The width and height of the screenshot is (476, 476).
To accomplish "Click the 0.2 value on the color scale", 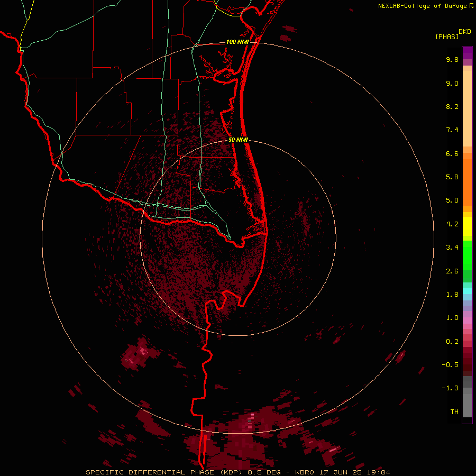I will tap(452, 342).
